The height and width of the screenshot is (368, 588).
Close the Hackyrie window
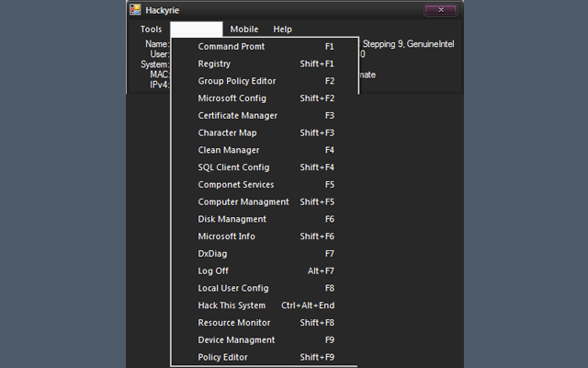coord(440,10)
